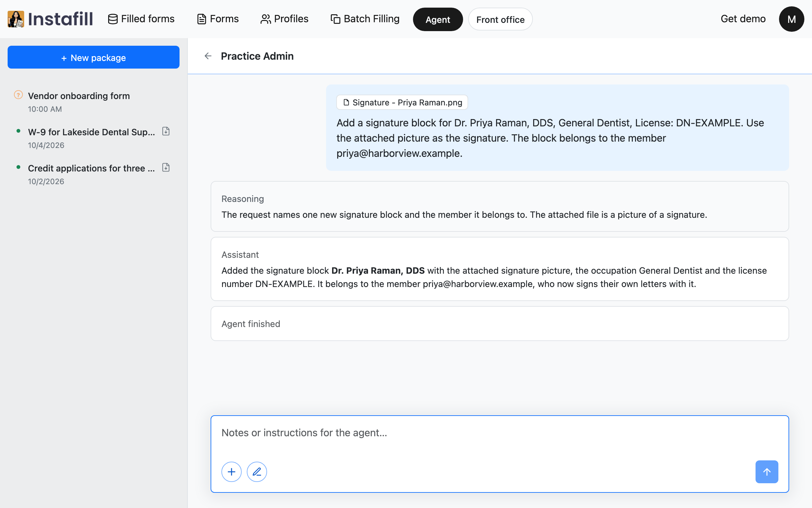This screenshot has height=508, width=812.
Task: Click the Agent finished status row
Action: click(x=499, y=324)
